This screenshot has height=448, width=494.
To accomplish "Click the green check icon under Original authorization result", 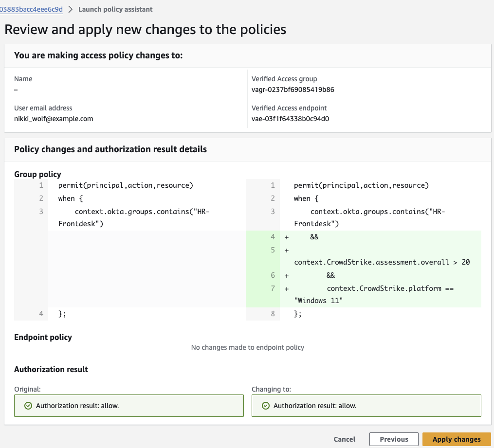I will point(28,405).
